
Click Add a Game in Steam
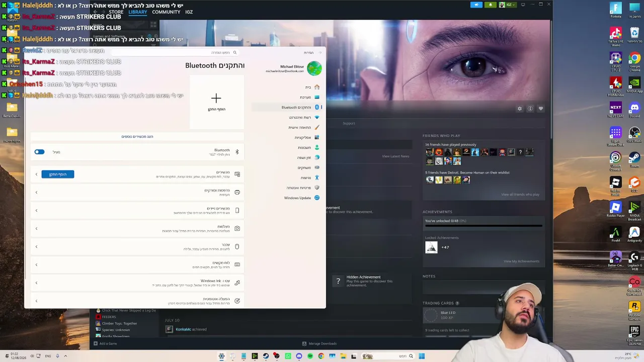point(105,344)
